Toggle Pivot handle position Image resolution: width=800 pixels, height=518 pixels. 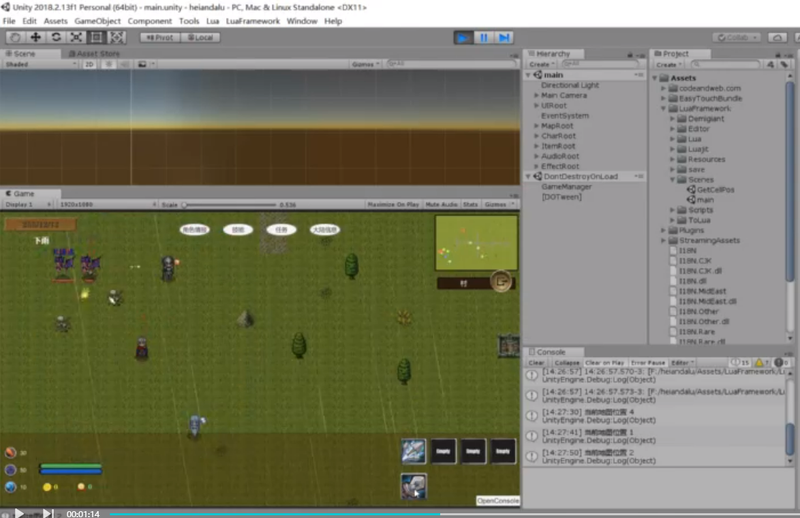(x=160, y=37)
